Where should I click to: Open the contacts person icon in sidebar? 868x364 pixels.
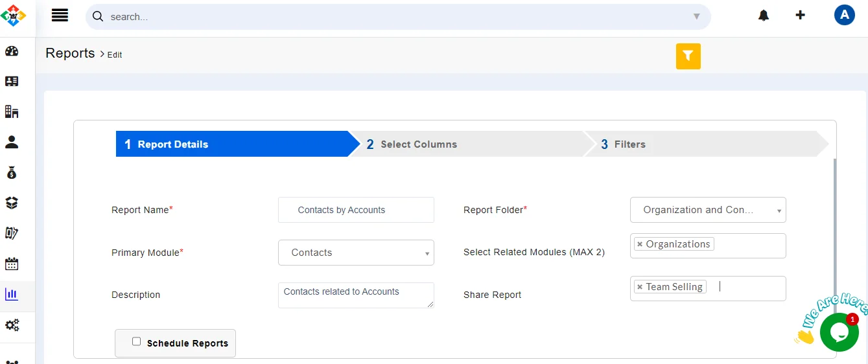click(x=12, y=142)
